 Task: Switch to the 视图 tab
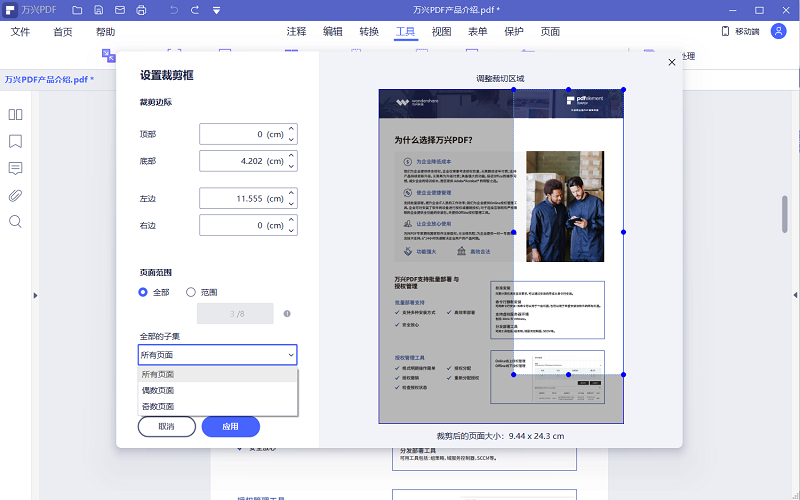pyautogui.click(x=442, y=32)
